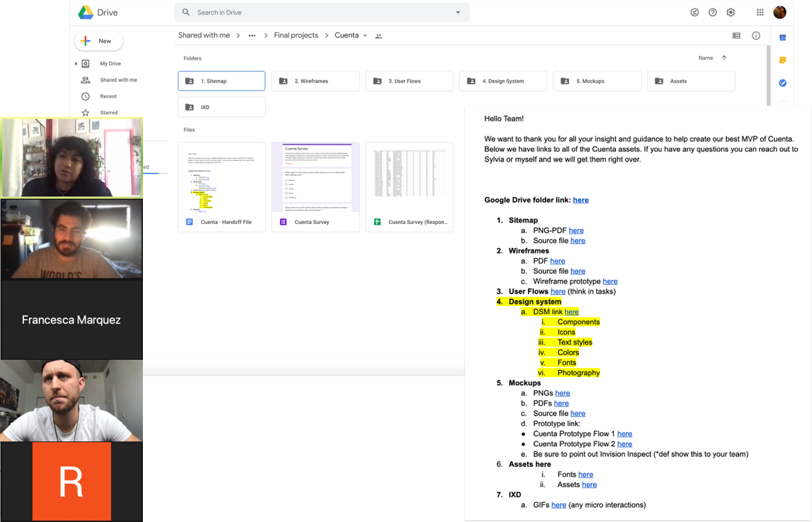Image resolution: width=812 pixels, height=522 pixels.
Task: Open the DSM link here
Action: coord(571,312)
